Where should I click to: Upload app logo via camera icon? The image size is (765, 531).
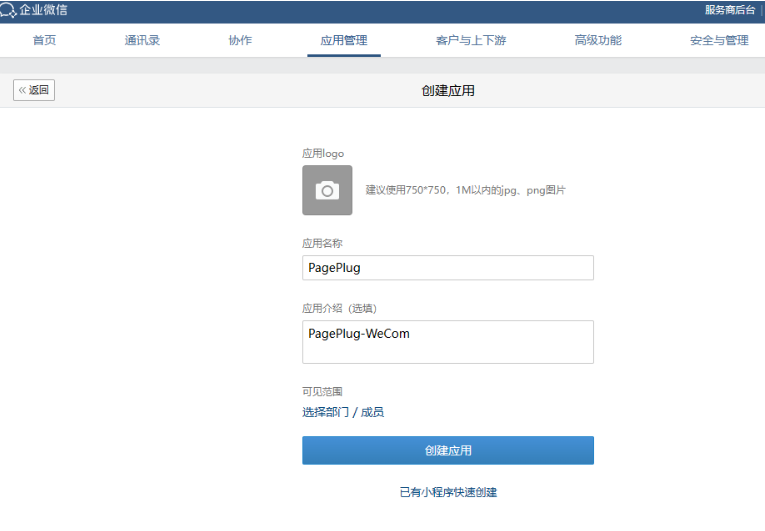click(x=327, y=190)
